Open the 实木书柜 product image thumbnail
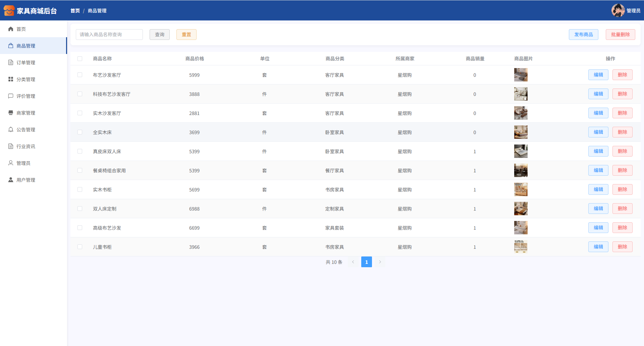Image resolution: width=644 pixels, height=346 pixels. [521, 190]
